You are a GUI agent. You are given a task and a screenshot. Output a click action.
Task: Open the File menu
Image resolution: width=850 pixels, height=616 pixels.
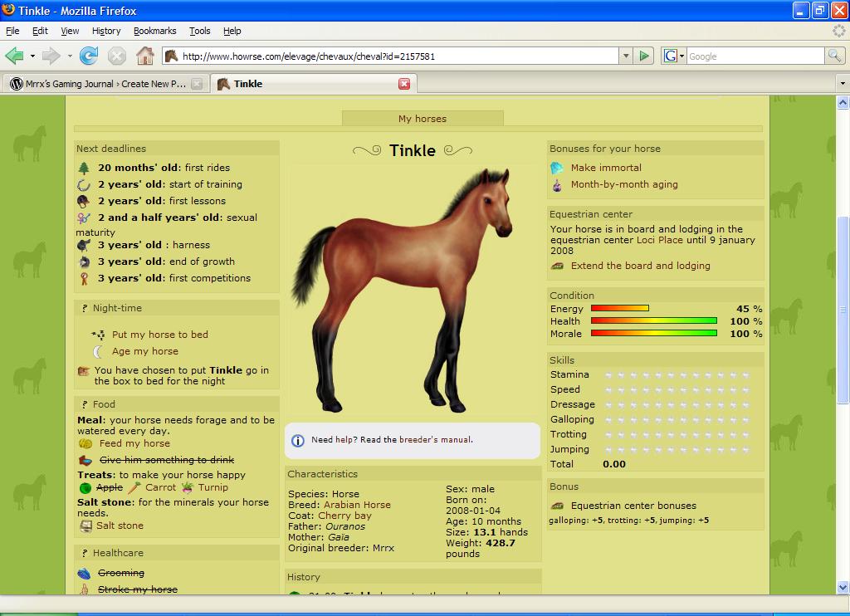(12, 31)
